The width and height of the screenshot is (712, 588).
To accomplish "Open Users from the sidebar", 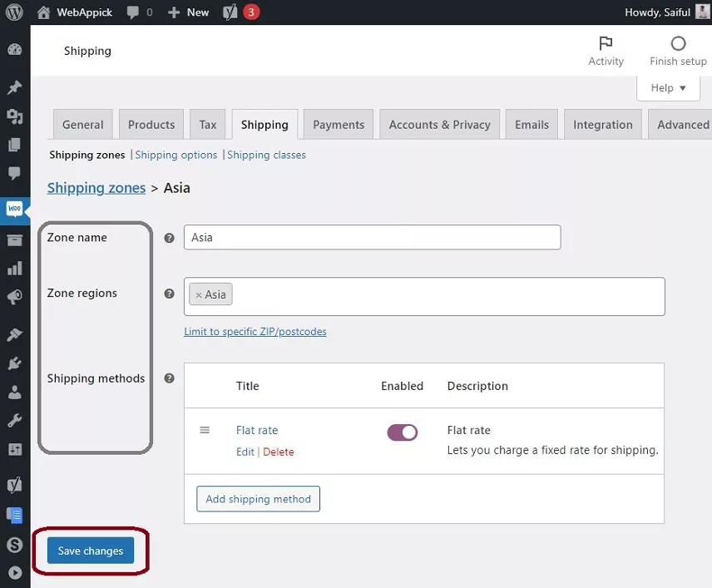I will (14, 392).
